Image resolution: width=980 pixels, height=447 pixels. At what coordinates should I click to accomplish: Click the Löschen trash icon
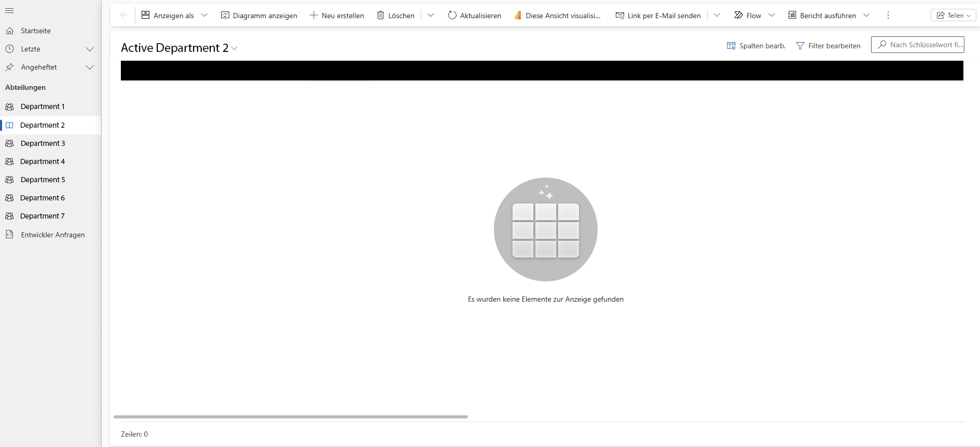[x=381, y=16]
